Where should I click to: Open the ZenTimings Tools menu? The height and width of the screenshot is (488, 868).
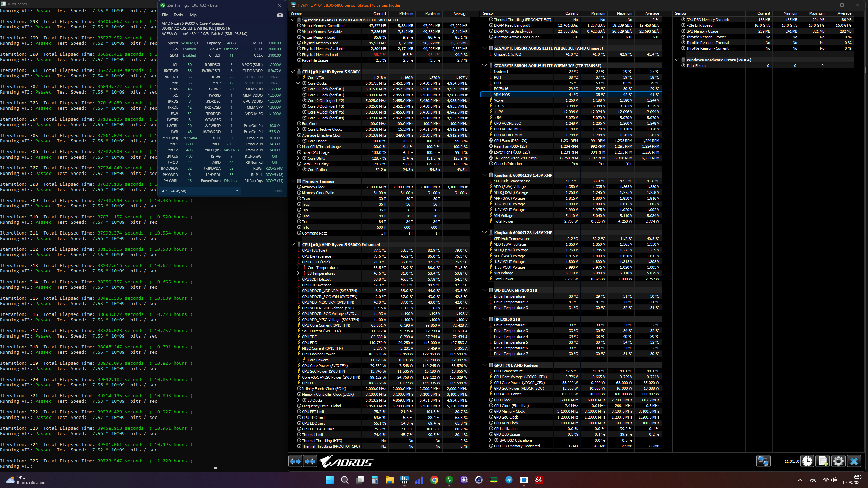(178, 15)
